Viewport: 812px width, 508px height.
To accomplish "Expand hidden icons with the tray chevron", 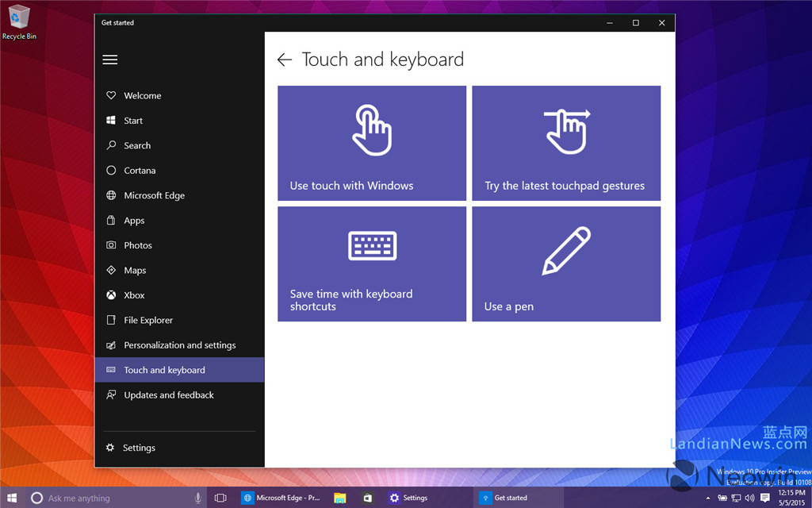I will (x=708, y=498).
